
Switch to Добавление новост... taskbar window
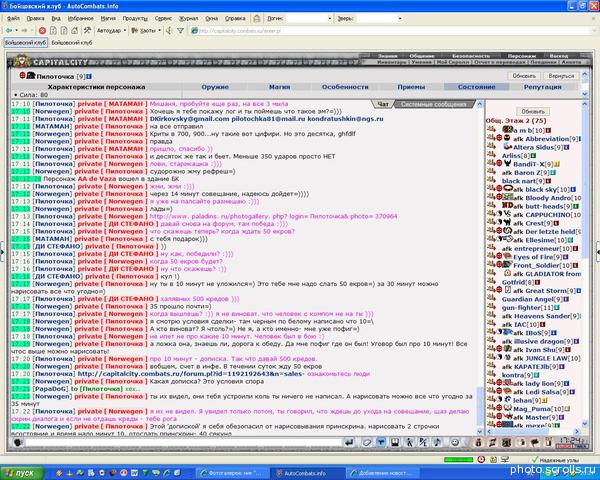pos(381,473)
